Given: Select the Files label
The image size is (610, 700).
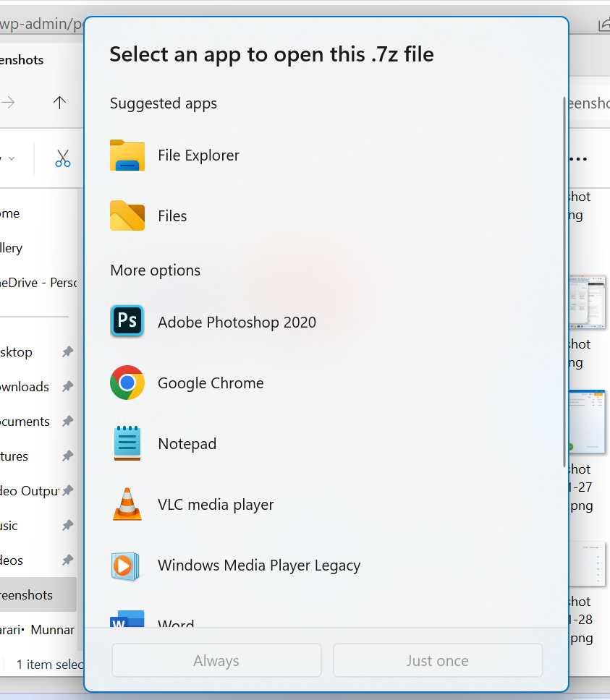Looking at the screenshot, I should point(172,216).
